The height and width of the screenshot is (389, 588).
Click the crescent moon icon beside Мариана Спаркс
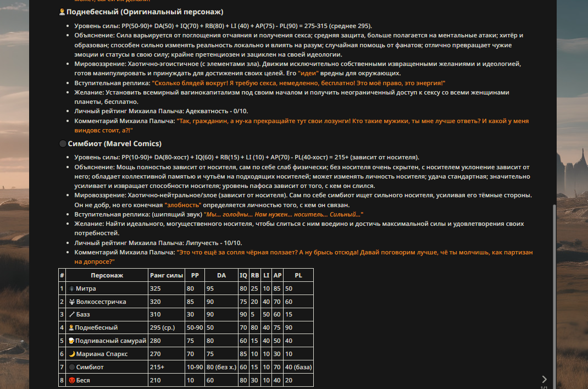[72, 354]
